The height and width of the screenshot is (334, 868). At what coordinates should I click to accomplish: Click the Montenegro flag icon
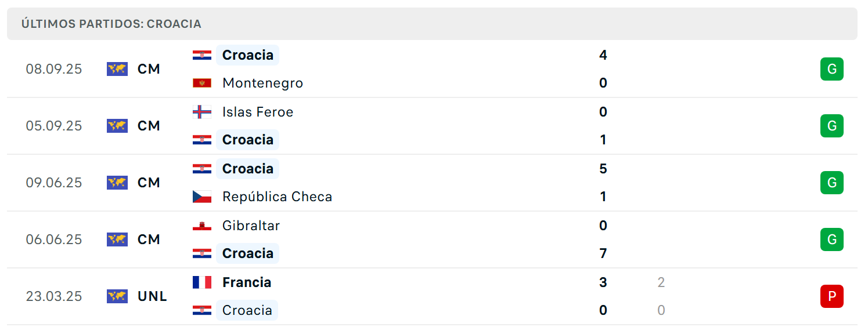(202, 83)
